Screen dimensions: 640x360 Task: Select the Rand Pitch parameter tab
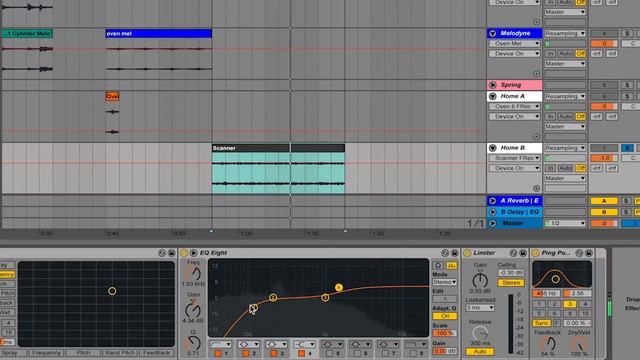point(119,353)
